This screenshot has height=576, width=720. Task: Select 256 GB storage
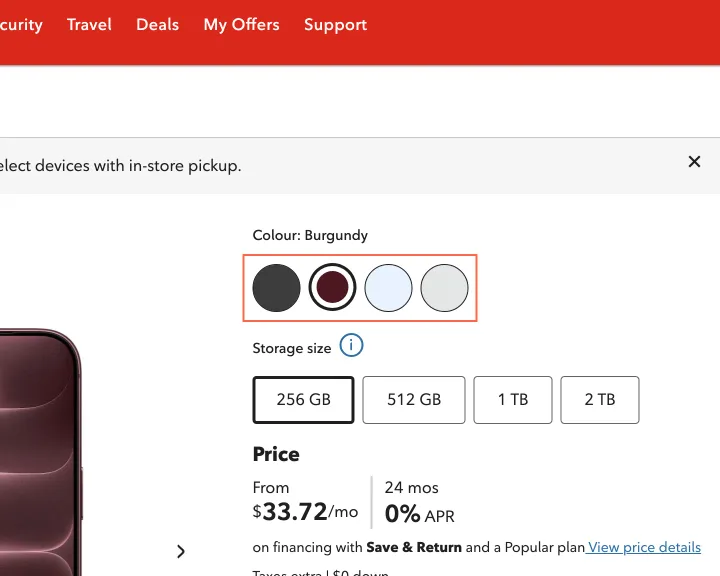[x=304, y=400]
